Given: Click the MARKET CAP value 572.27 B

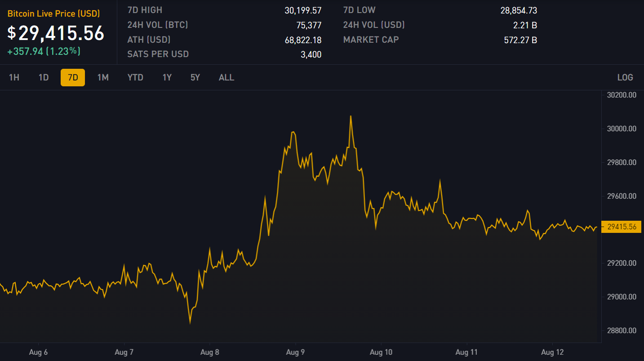Looking at the screenshot, I should pyautogui.click(x=520, y=40).
